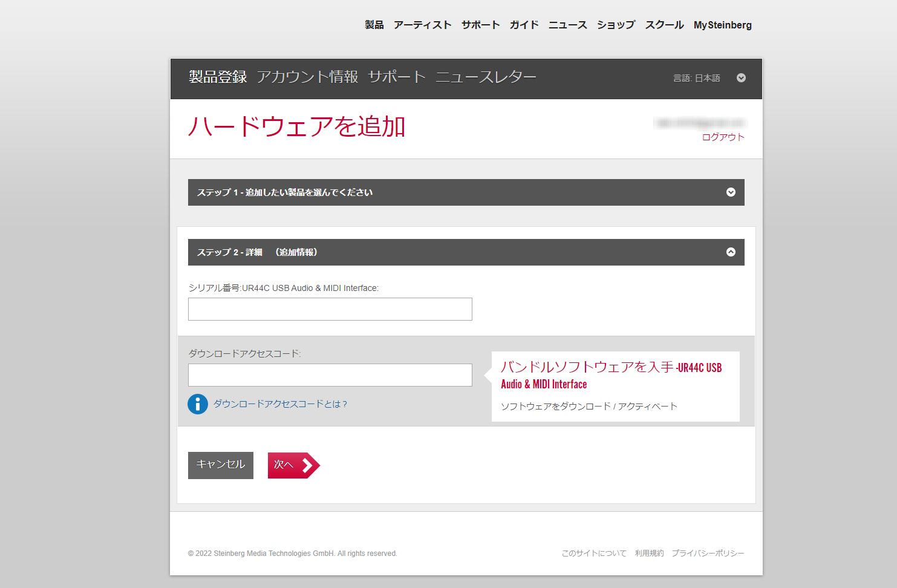Viewport: 897px width, 588px height.
Task: Switch to the 製品登録 tab
Action: 218,77
